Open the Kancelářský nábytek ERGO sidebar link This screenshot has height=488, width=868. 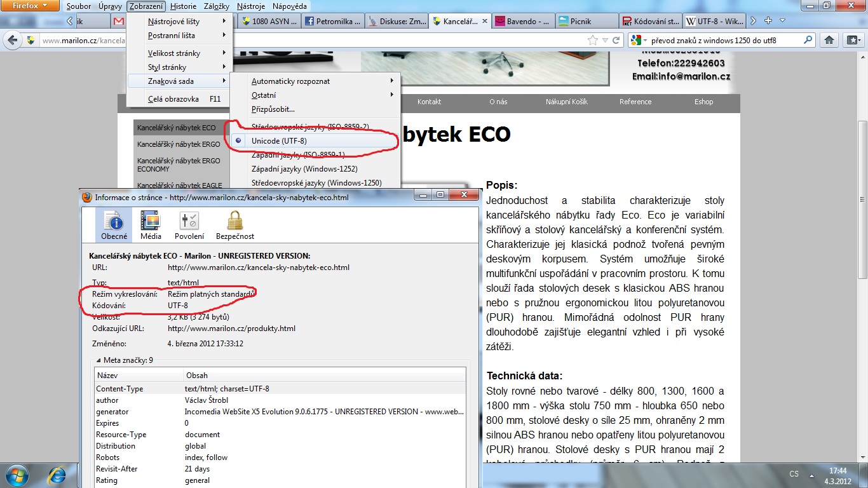[x=179, y=144]
